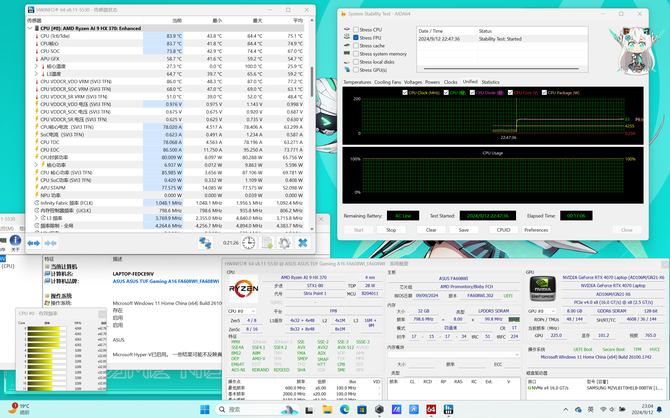Open File Explorer from the taskbar
670x418 pixels.
point(327,409)
